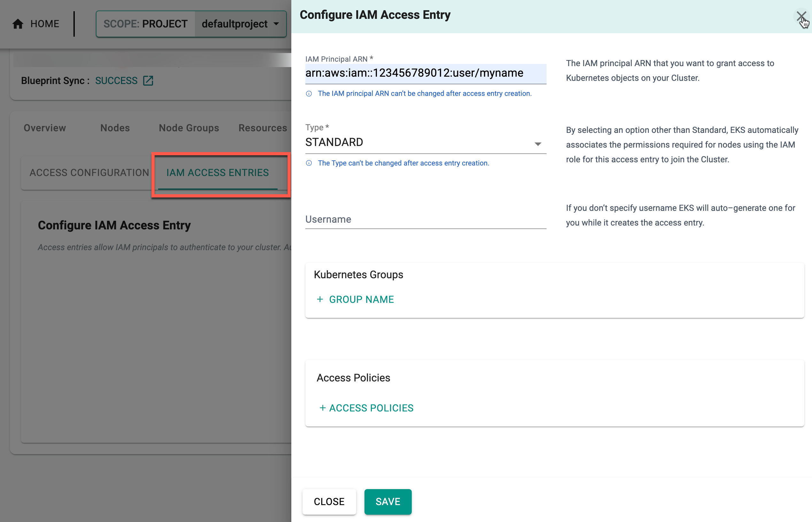Screen dimensions: 812x522
Task: Select the IAM ACCESS ENTRIES tab
Action: point(218,173)
